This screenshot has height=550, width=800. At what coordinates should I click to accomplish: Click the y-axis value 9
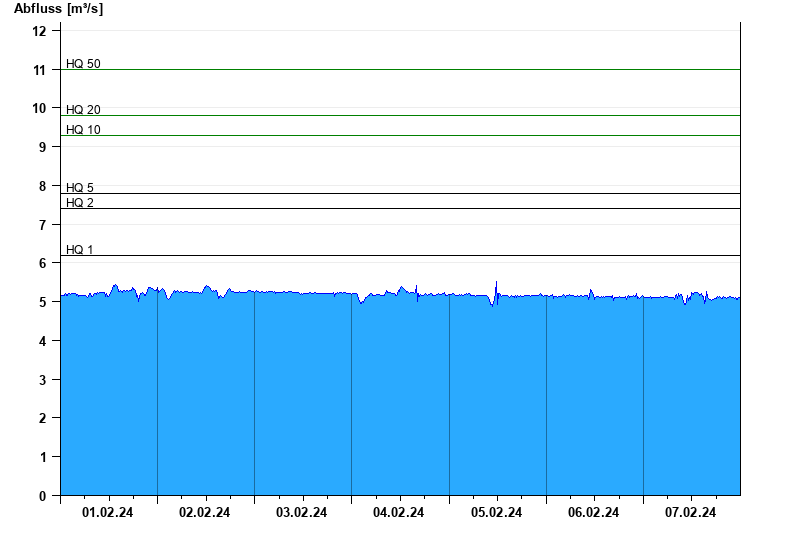pyautogui.click(x=42, y=147)
